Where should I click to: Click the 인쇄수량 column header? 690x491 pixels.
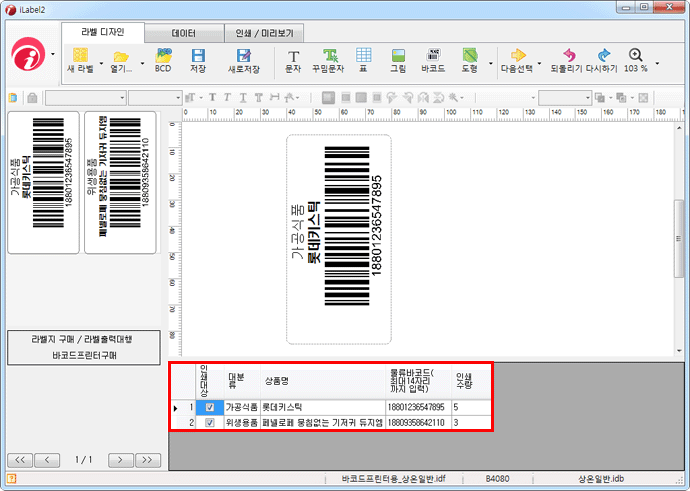click(471, 381)
